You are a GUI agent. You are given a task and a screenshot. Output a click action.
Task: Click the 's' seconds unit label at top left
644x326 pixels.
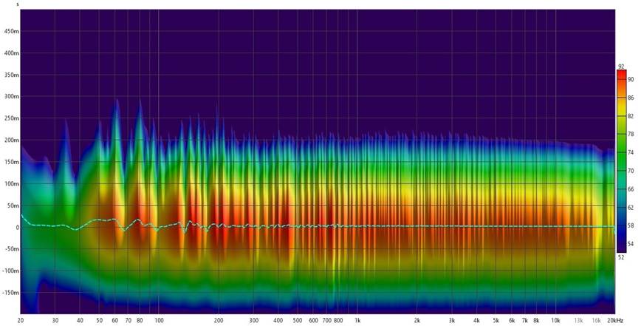pyautogui.click(x=18, y=4)
